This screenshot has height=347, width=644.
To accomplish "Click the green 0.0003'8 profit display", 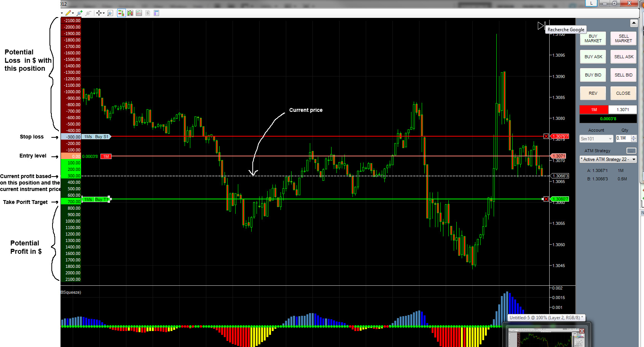I will [x=608, y=119].
